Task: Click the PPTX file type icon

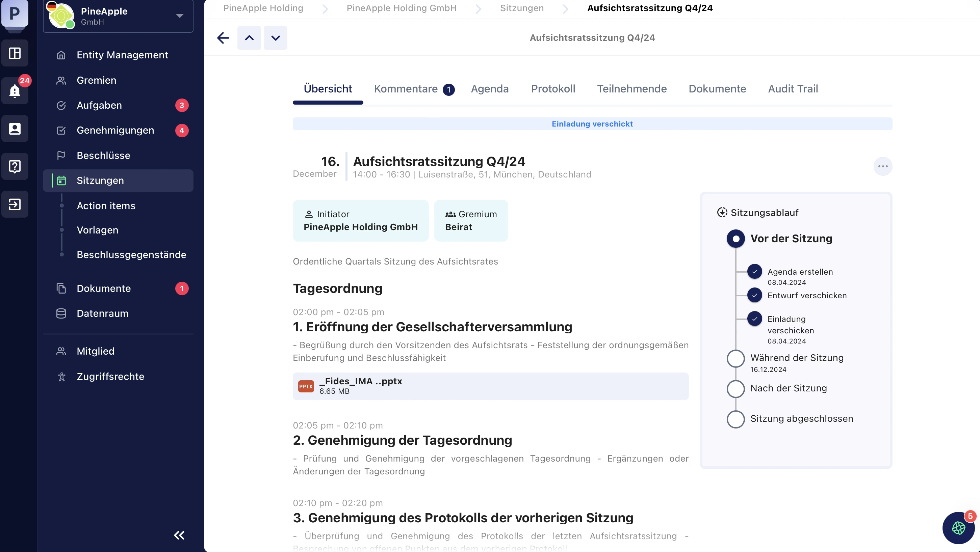Action: coord(306,386)
